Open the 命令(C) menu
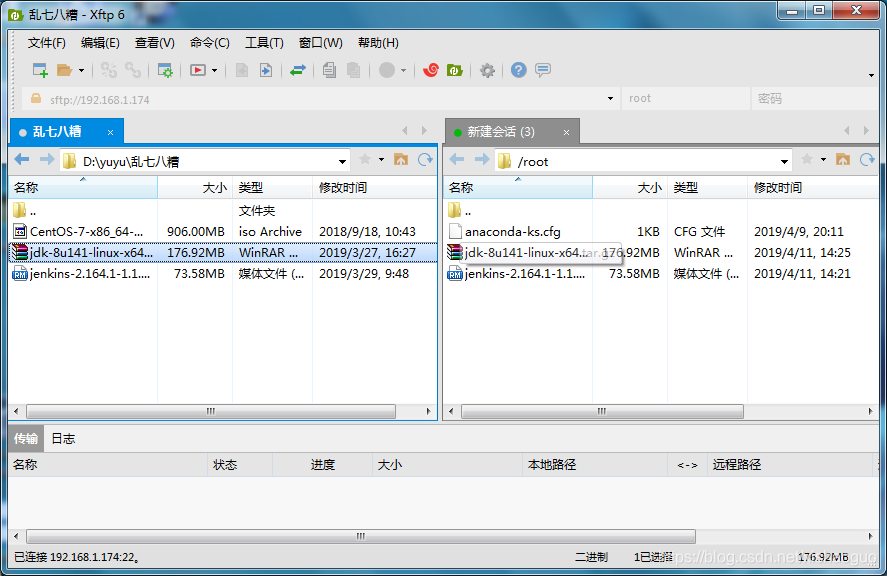This screenshot has height=576, width=887. (x=210, y=43)
